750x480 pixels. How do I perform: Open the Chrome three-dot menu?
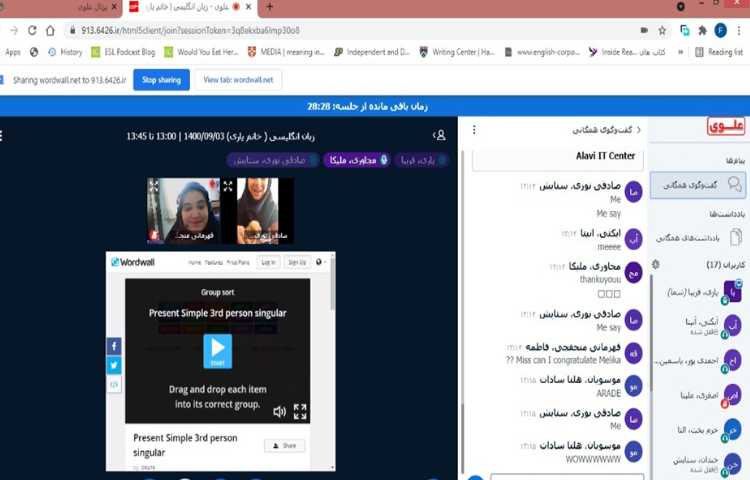[739, 31]
